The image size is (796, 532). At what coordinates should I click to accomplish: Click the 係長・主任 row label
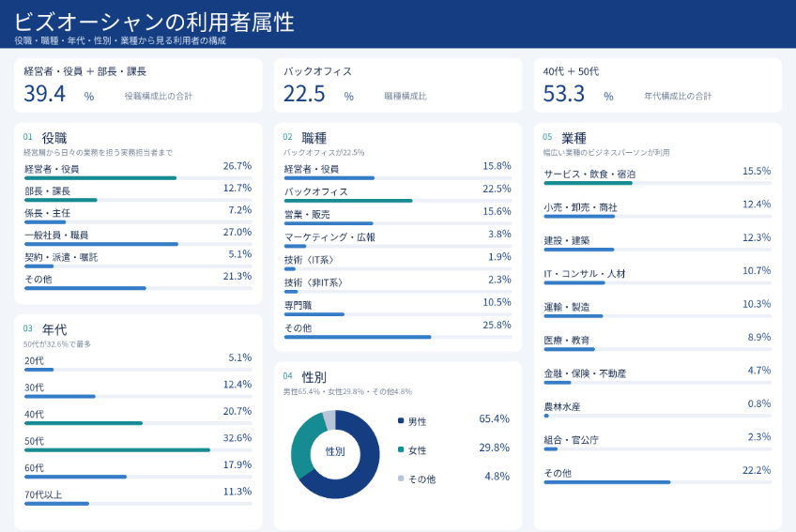[x=48, y=213]
